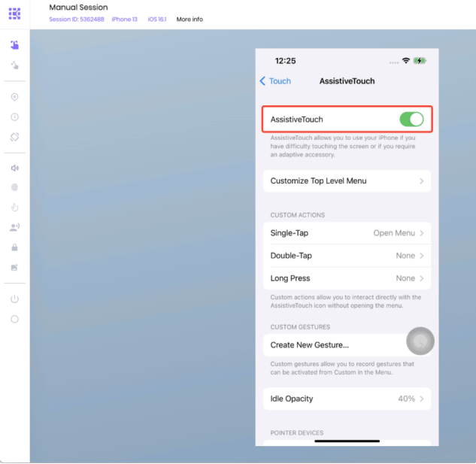Viewport: 476px width, 464px height.
Task: Click the iOS 16.1 version label
Action: [157, 19]
